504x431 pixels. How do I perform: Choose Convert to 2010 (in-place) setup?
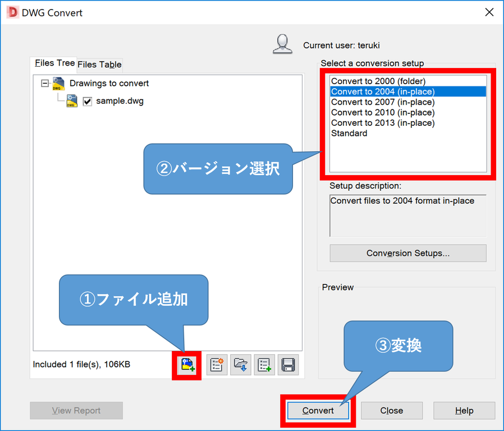tap(408, 112)
